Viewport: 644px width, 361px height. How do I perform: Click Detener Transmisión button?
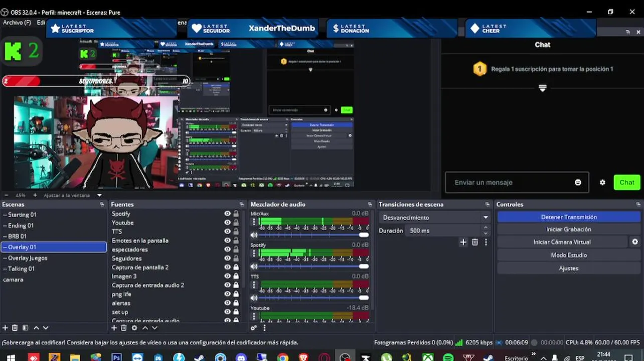(569, 217)
